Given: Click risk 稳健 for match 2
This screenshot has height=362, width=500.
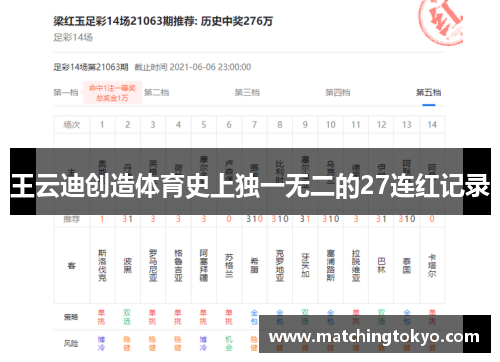Looking at the screenshot, I should (127, 343).
